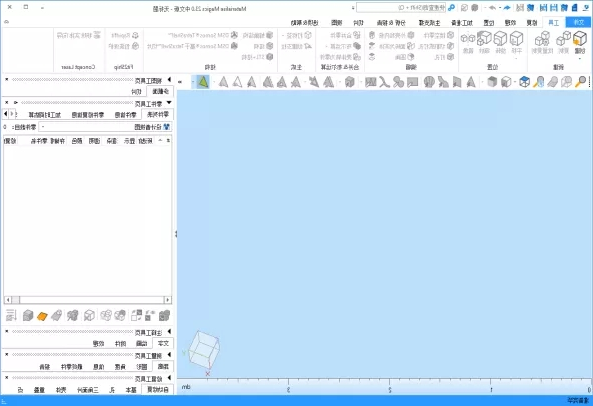Select the 平移 (Translate) tool
The width and height of the screenshot is (593, 406).
[x=516, y=39]
